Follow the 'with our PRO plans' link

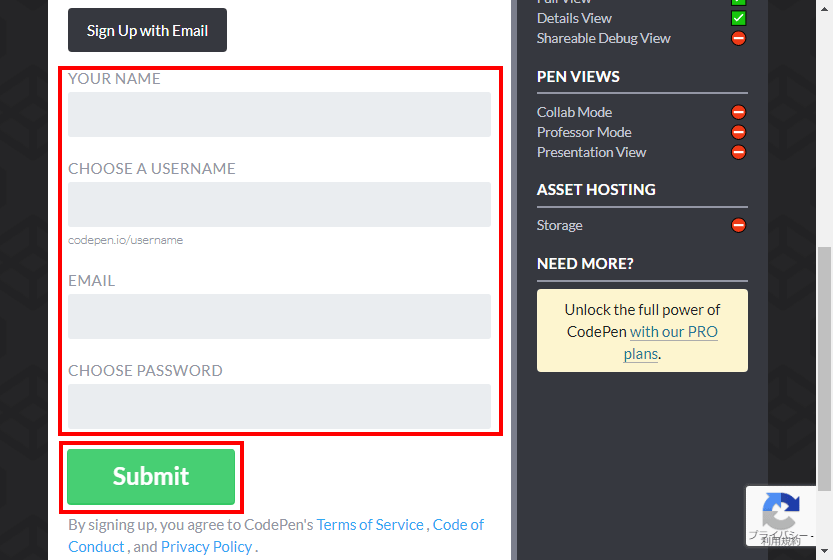(x=673, y=332)
